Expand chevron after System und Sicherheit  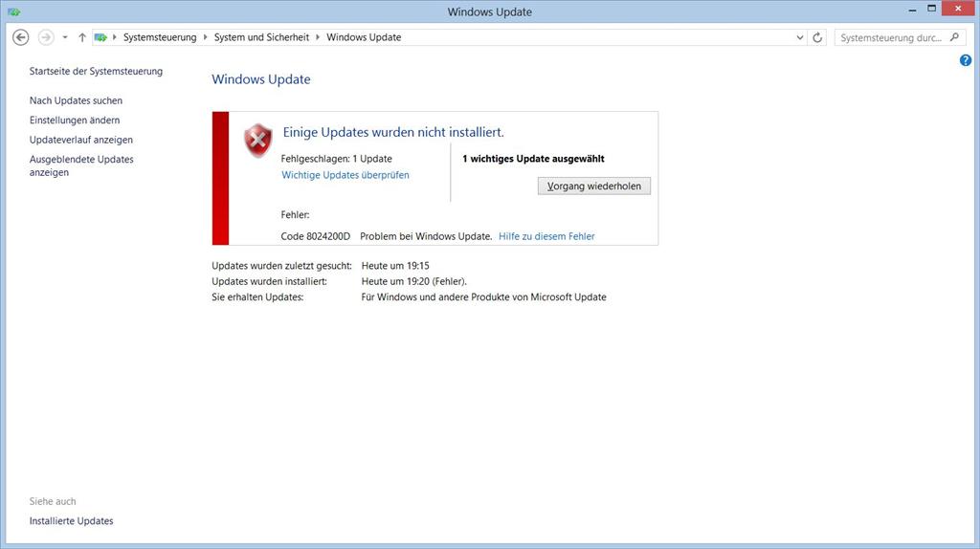[318, 37]
